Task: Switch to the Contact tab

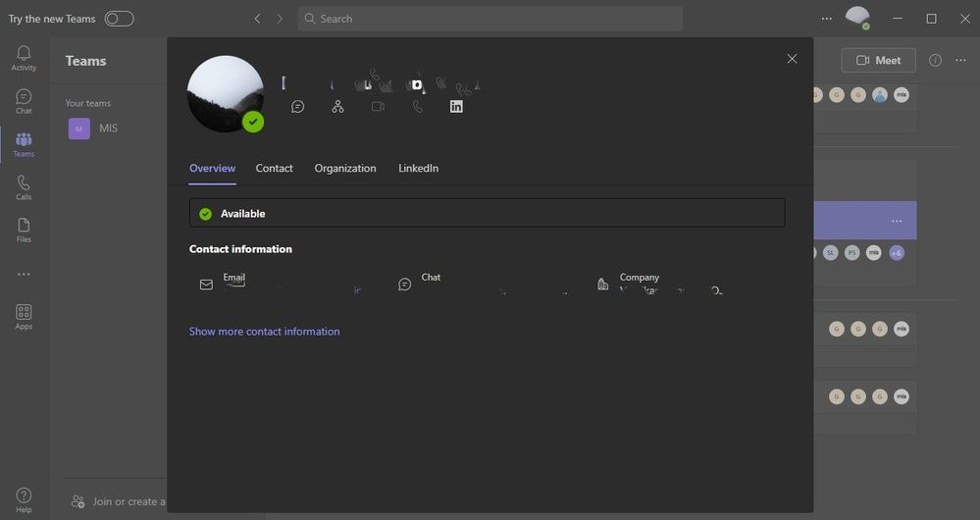Action: (274, 168)
